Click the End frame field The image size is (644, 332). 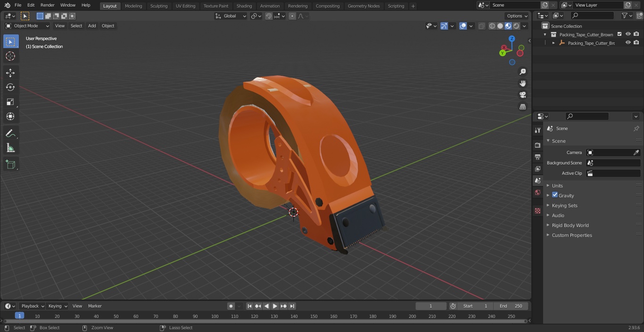511,306
